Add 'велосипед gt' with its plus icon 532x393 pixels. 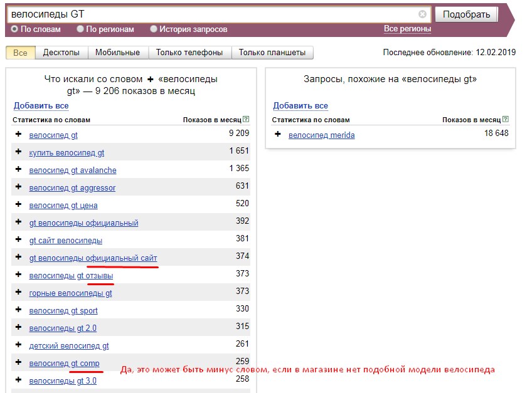(x=18, y=134)
